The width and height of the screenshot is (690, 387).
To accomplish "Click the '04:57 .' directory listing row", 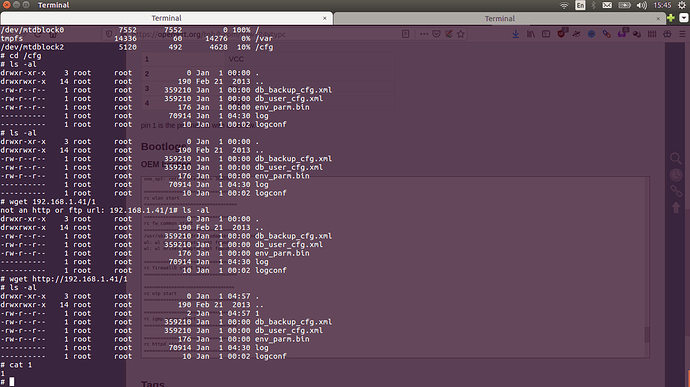I will pyautogui.click(x=130, y=296).
